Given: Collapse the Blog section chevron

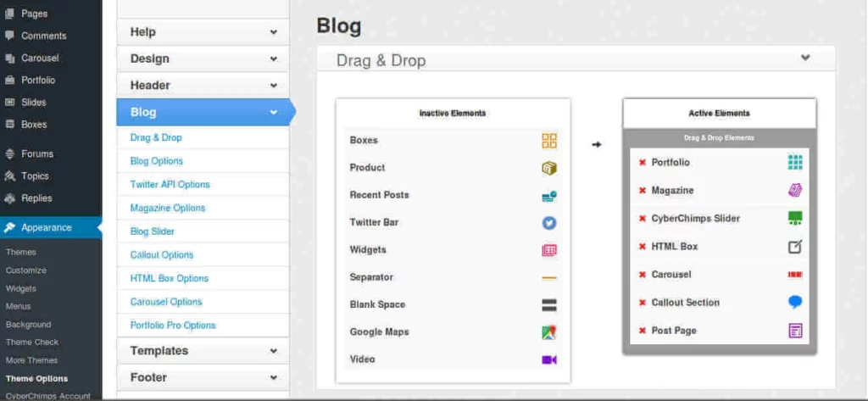Looking at the screenshot, I should [x=274, y=112].
